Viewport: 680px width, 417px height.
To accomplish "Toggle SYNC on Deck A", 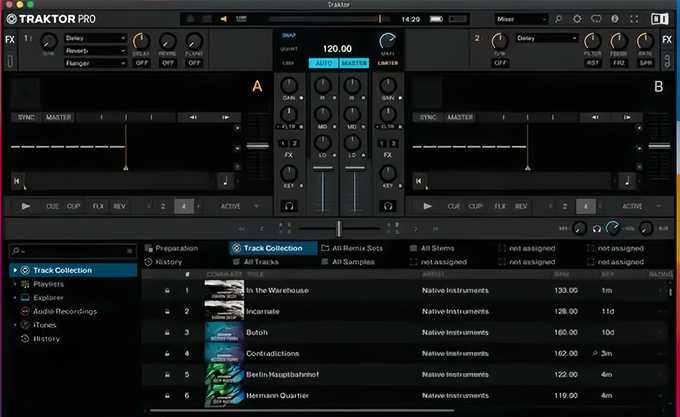I will click(x=26, y=117).
